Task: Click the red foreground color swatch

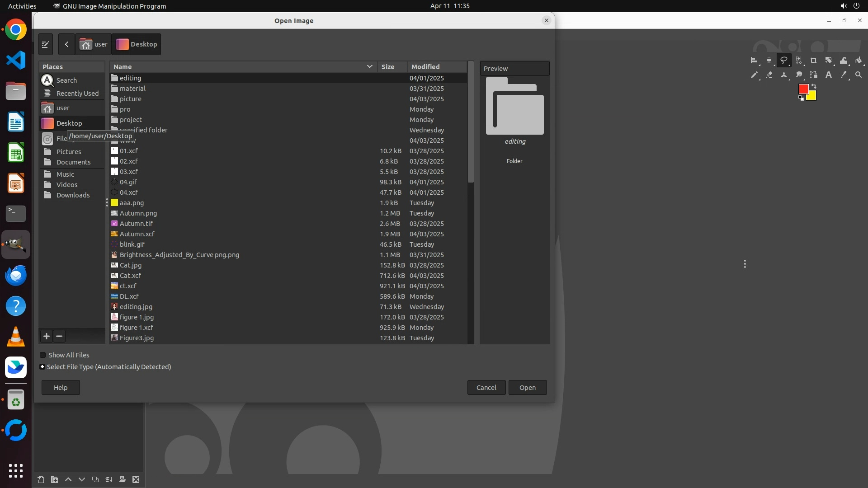Action: click(x=803, y=89)
